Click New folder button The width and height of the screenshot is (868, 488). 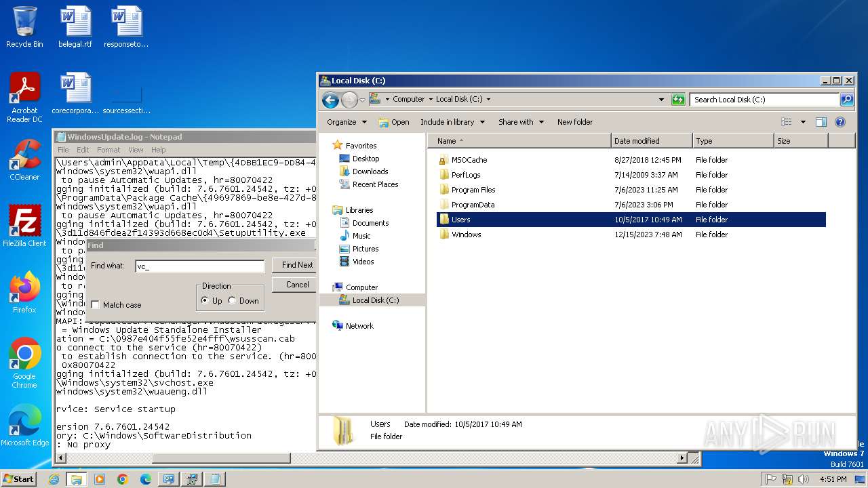(575, 122)
